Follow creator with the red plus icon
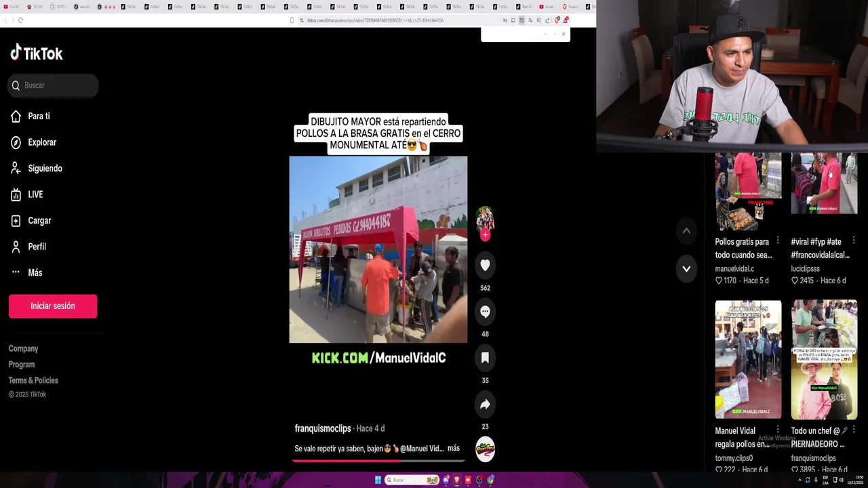 pos(485,235)
